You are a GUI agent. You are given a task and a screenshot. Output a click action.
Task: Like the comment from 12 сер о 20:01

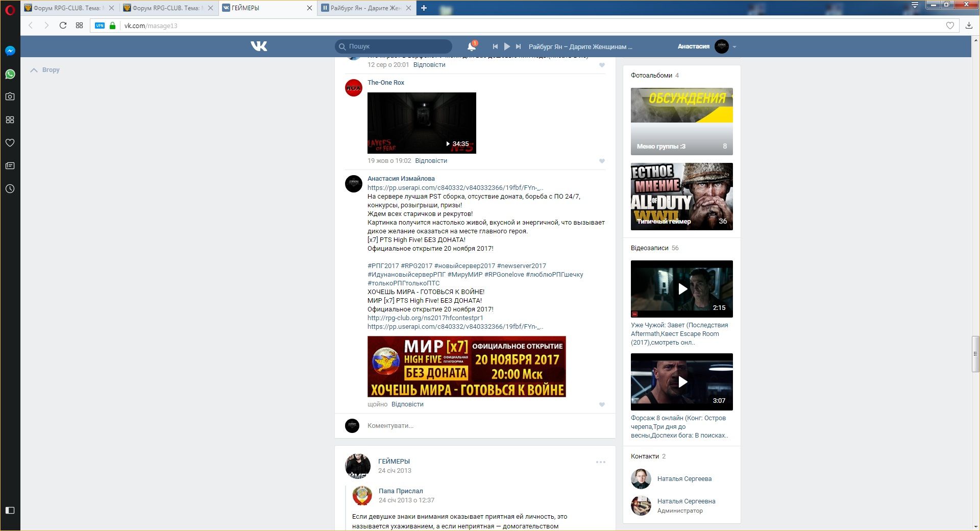(602, 65)
